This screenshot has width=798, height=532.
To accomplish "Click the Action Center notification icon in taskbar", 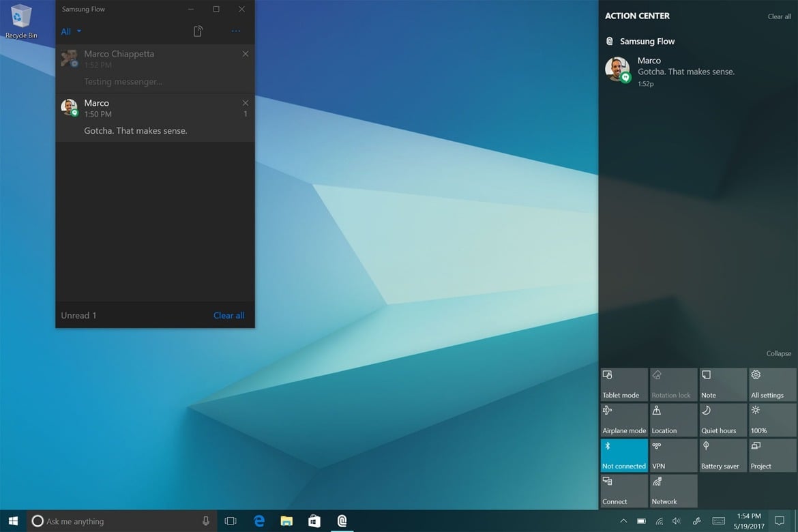I will [x=779, y=521].
